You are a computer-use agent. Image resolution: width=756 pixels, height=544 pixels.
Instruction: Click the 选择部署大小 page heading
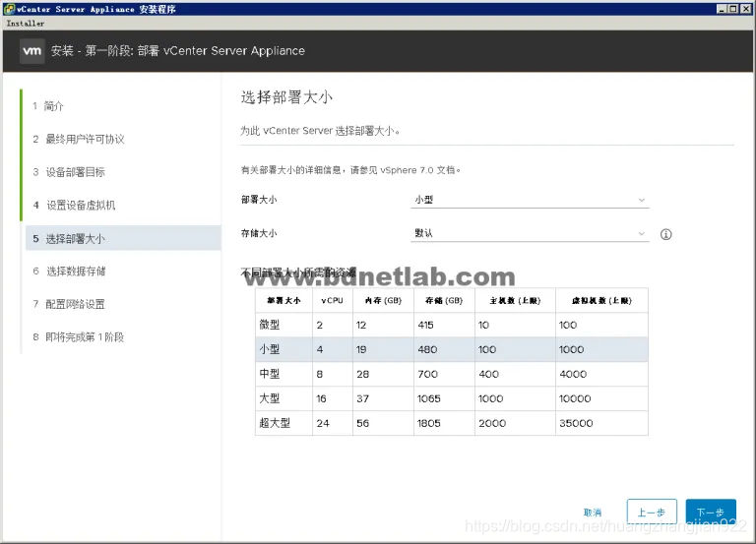point(286,97)
